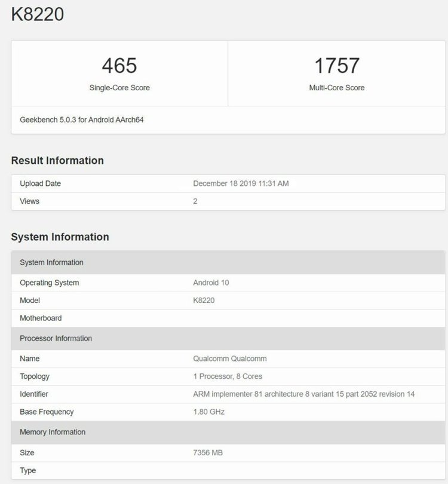The width and height of the screenshot is (448, 484).
Task: Click the Single-Core Score label
Action: pyautogui.click(x=119, y=88)
